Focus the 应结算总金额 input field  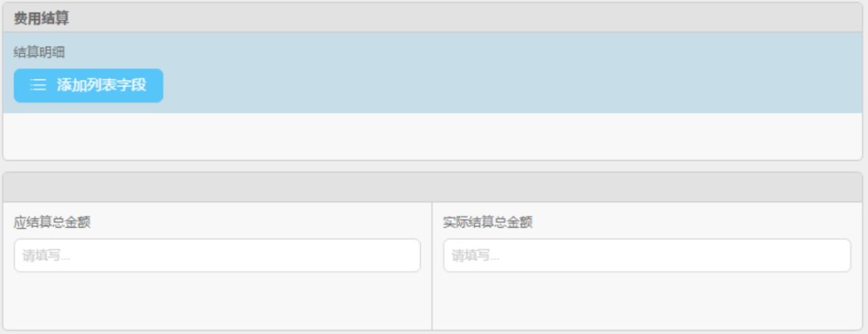coord(217,256)
